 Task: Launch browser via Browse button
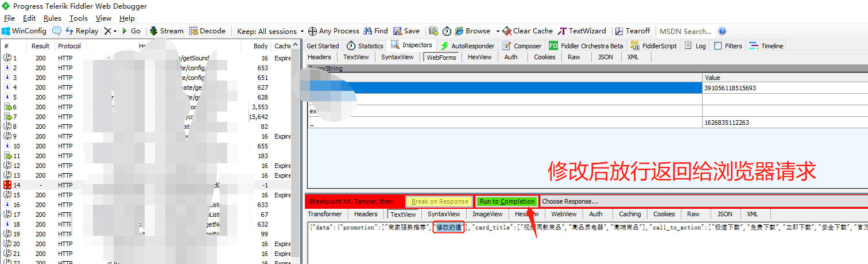pos(473,31)
